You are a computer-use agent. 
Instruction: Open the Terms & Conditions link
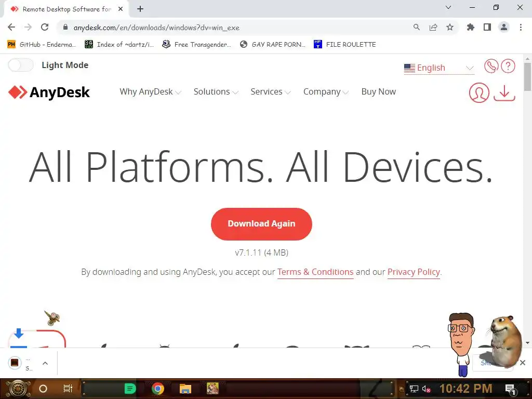pyautogui.click(x=315, y=272)
